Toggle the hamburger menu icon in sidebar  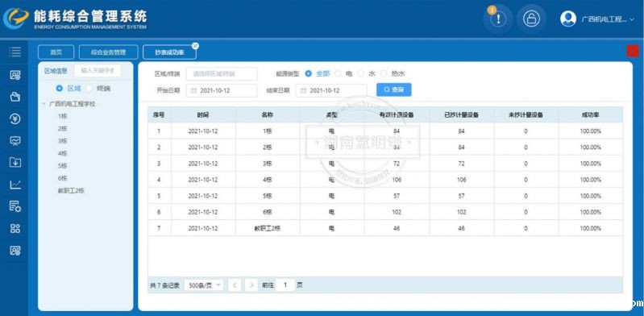[15, 52]
